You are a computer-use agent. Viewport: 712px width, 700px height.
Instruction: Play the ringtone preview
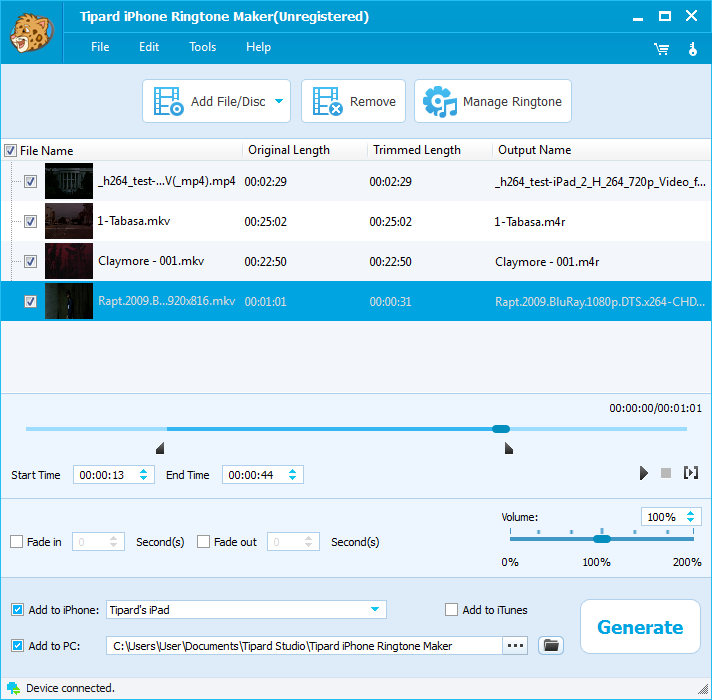644,473
